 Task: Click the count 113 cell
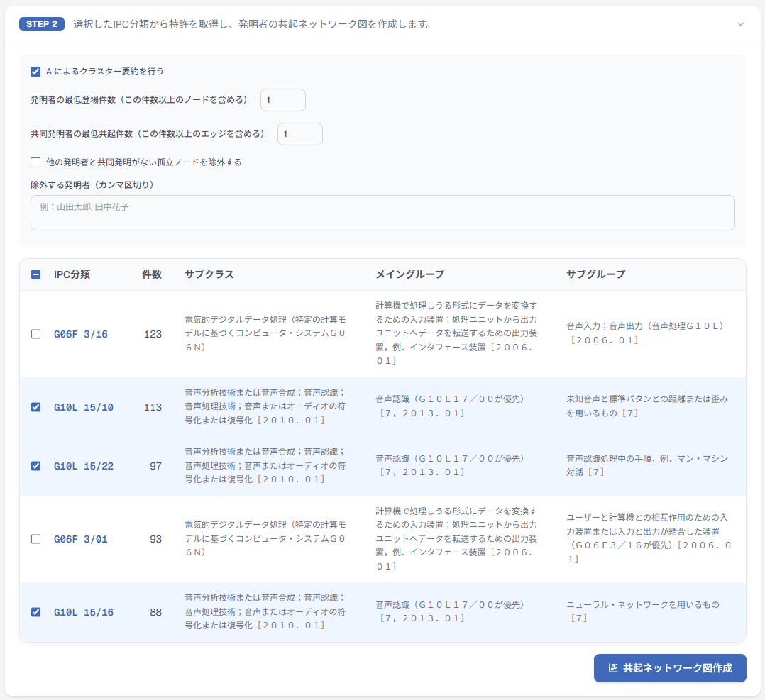tap(153, 407)
